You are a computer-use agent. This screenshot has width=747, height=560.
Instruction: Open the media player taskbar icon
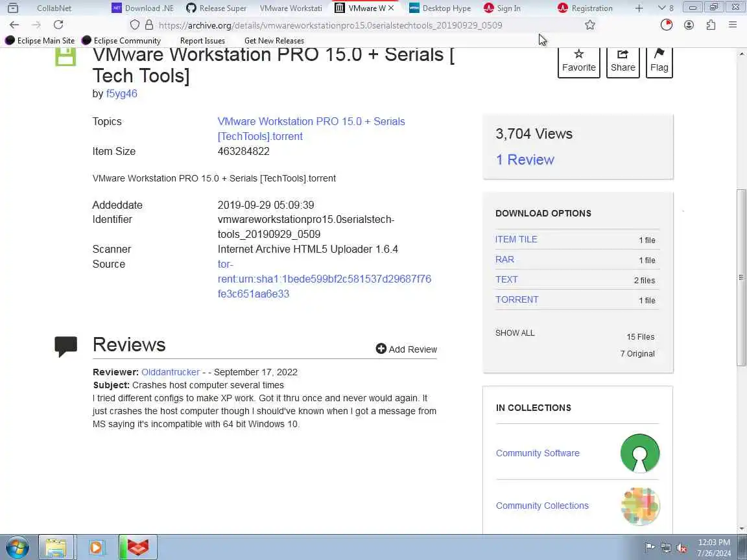click(x=96, y=547)
